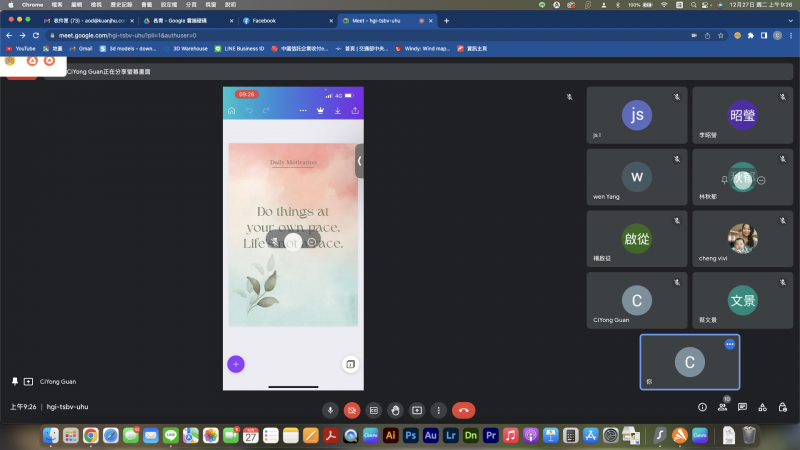Open 3D Warehouse bookmark
This screenshot has height=450, width=800.
coord(185,48)
